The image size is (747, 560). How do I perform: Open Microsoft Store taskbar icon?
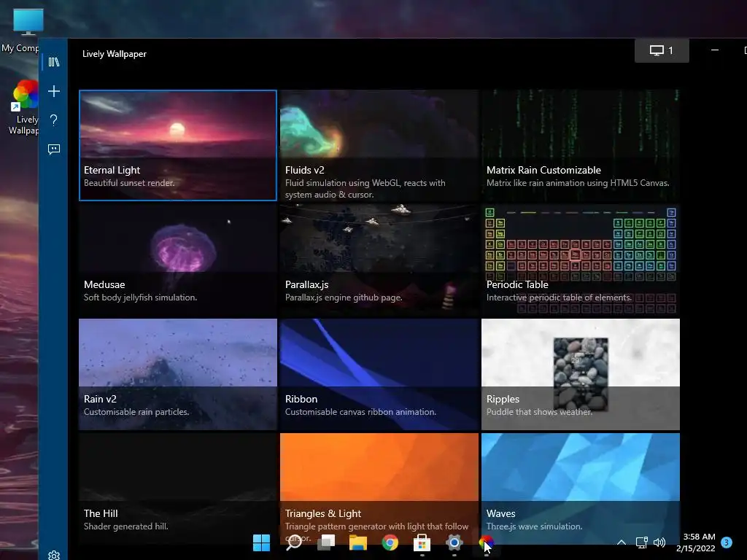[x=422, y=542]
